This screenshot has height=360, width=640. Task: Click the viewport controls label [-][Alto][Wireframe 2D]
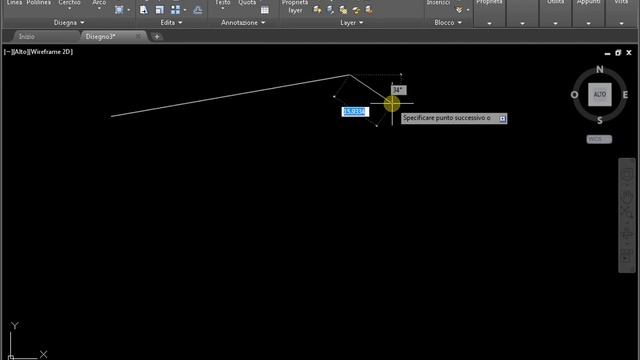38,52
